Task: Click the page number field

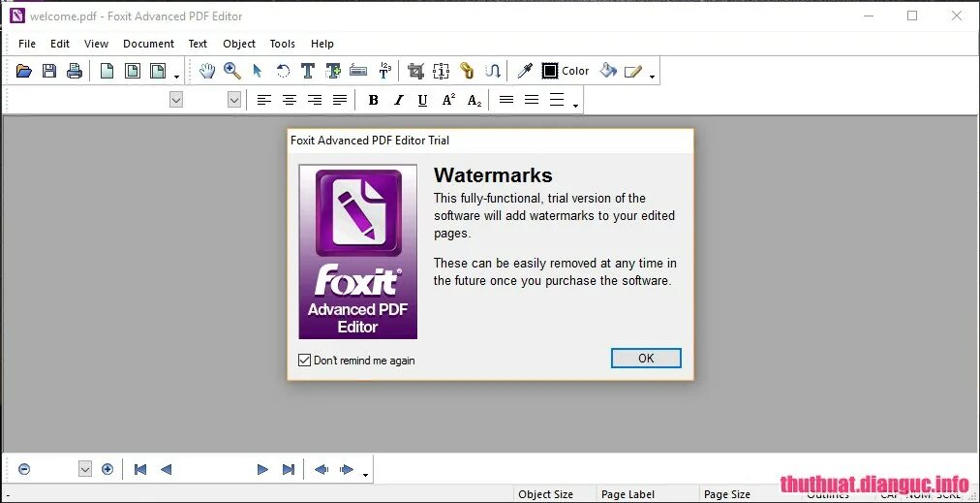Action: 214,469
